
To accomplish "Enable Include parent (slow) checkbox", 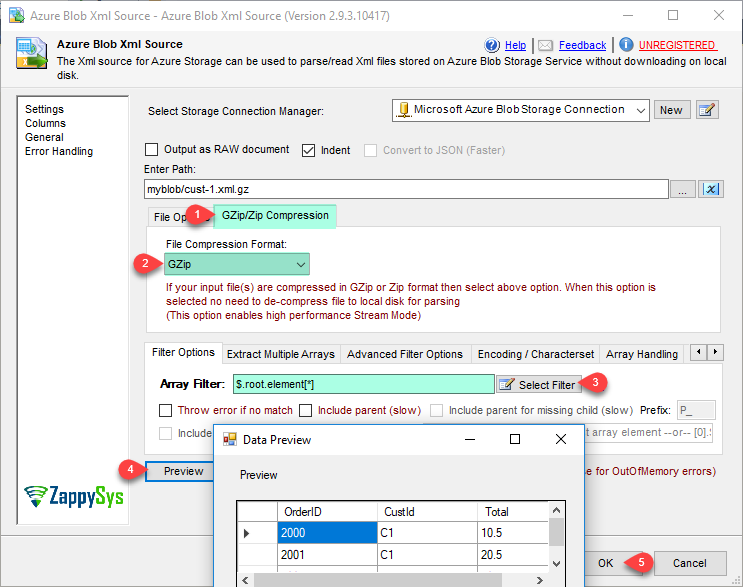I will click(x=306, y=410).
